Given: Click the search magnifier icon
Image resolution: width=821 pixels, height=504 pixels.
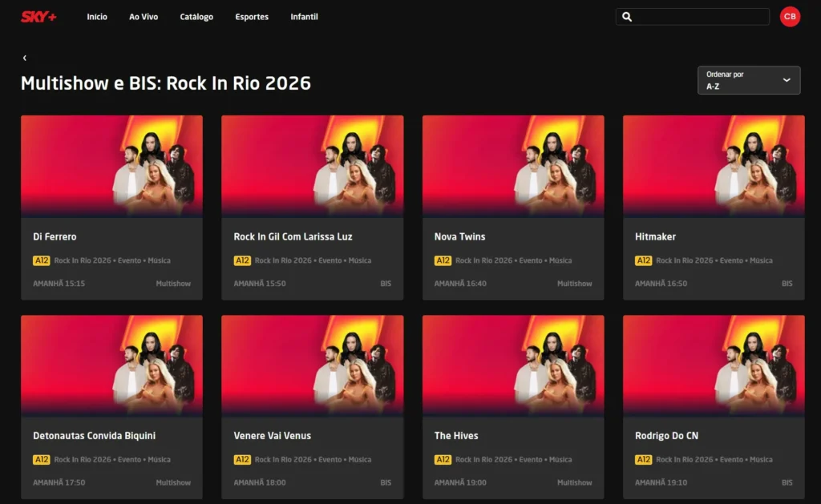Looking at the screenshot, I should [x=627, y=17].
